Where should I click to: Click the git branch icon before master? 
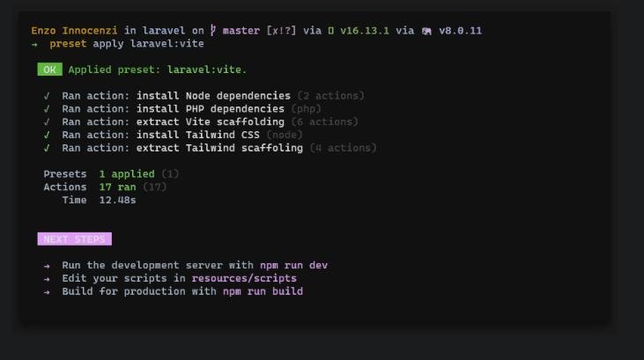[x=212, y=31]
